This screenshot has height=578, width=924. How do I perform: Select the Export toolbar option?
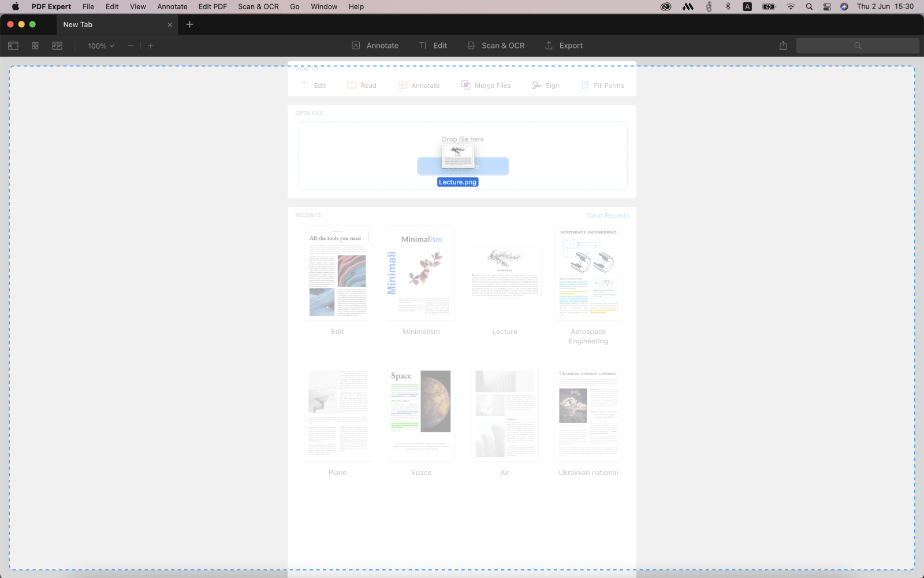click(x=564, y=46)
